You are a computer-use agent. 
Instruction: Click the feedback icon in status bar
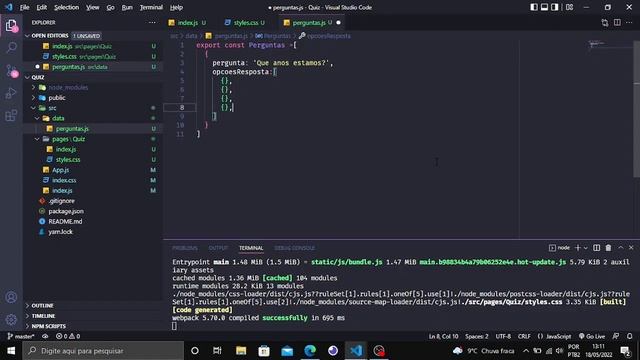click(616, 336)
